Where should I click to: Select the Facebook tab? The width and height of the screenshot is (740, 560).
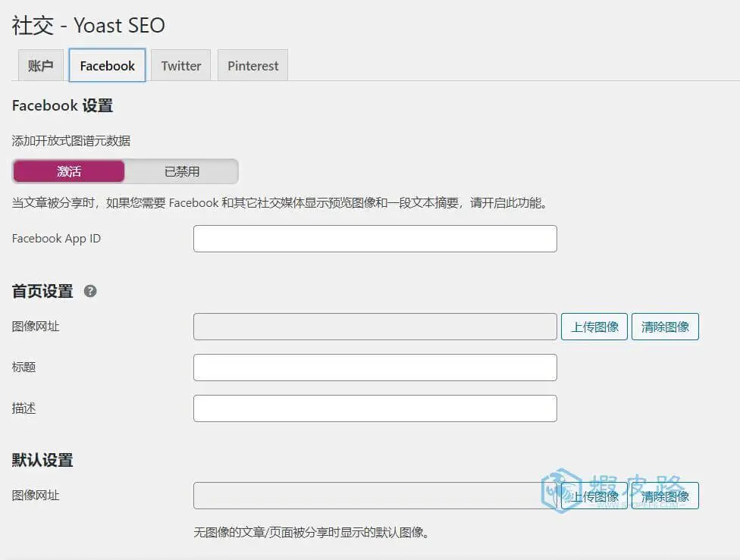click(x=107, y=65)
